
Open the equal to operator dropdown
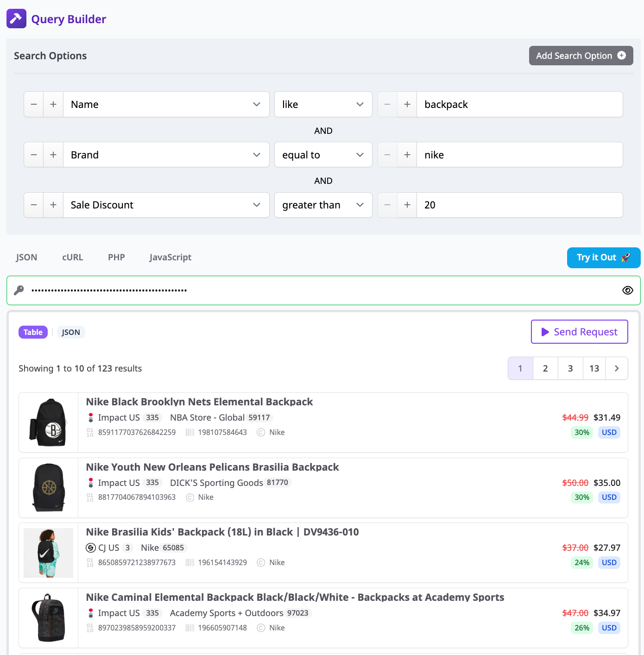(323, 155)
